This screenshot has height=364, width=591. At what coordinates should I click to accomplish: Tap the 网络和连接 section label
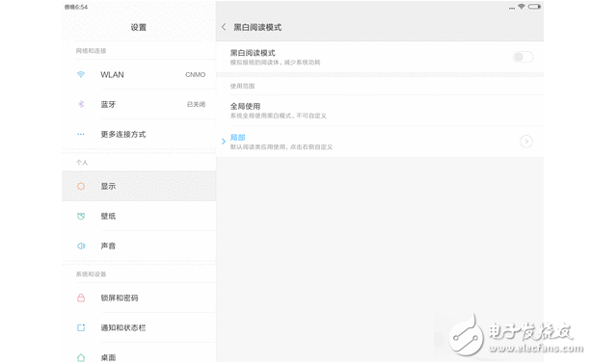(91, 51)
